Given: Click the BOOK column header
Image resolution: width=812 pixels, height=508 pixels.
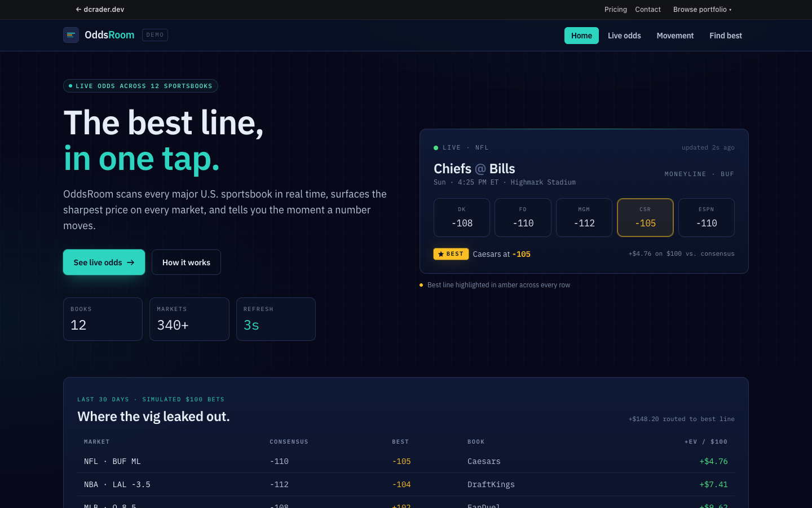Looking at the screenshot, I should click(476, 442).
